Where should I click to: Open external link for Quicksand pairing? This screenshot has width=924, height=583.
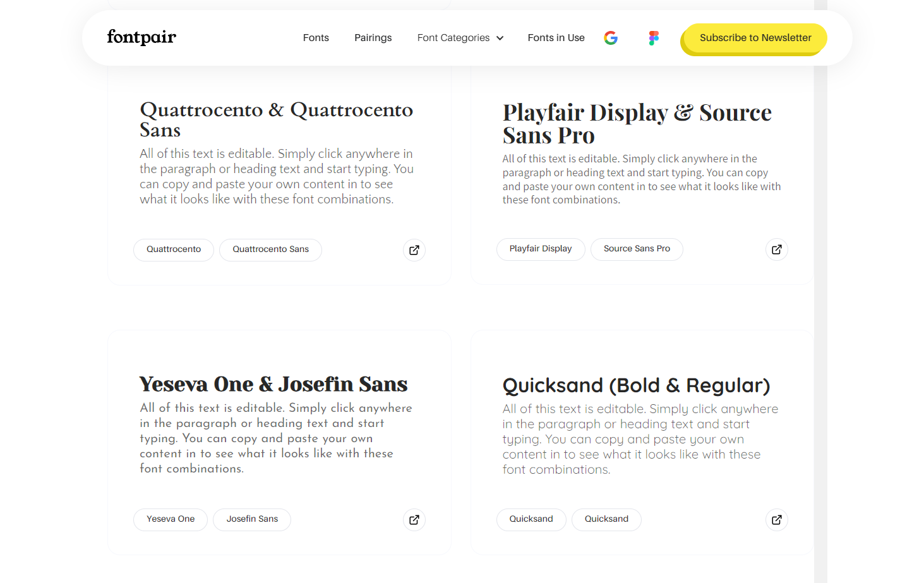(776, 519)
